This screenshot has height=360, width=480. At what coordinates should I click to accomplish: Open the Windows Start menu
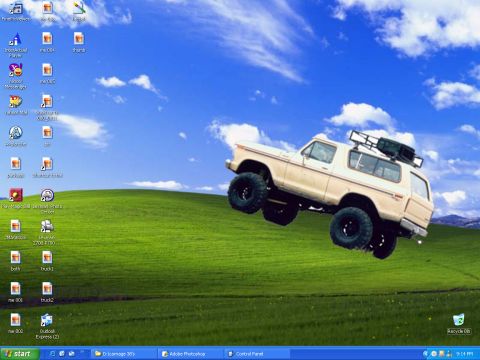click(20, 354)
